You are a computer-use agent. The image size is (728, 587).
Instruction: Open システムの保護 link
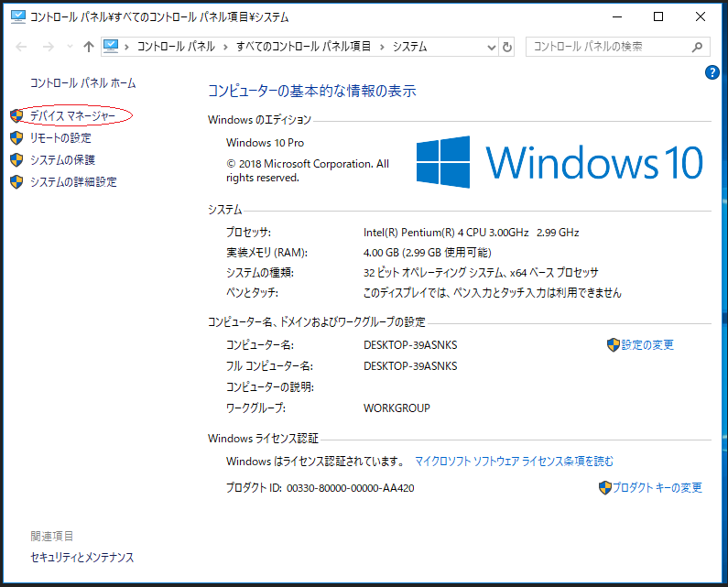(62, 159)
